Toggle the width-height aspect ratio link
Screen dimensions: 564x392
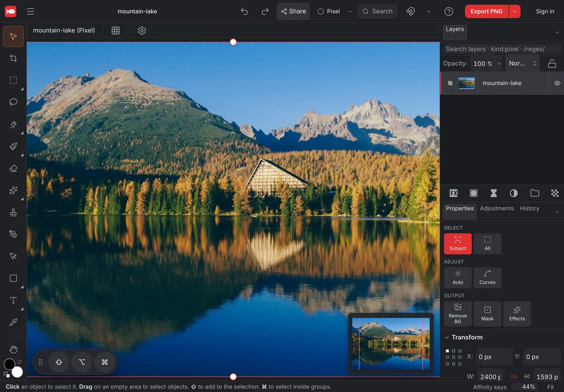514,377
